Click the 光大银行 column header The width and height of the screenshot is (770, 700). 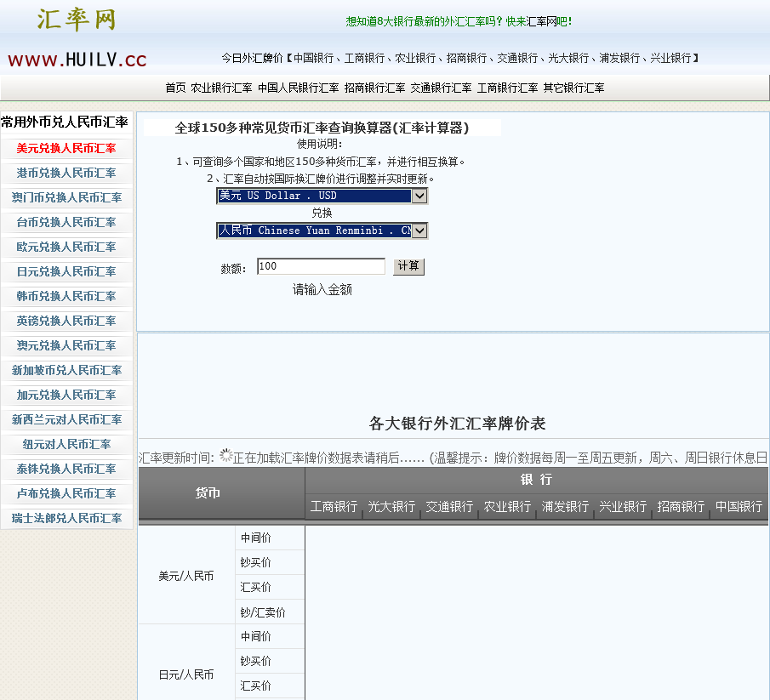[391, 507]
